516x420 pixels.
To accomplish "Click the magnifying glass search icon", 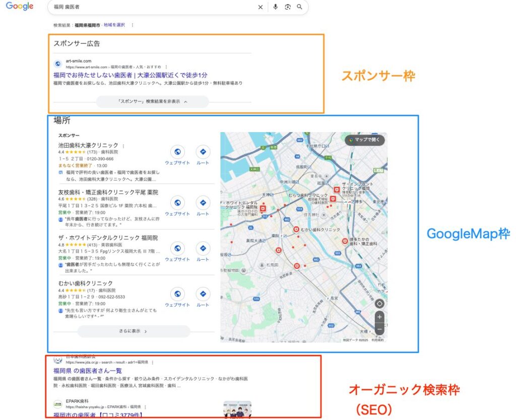I will [300, 7].
